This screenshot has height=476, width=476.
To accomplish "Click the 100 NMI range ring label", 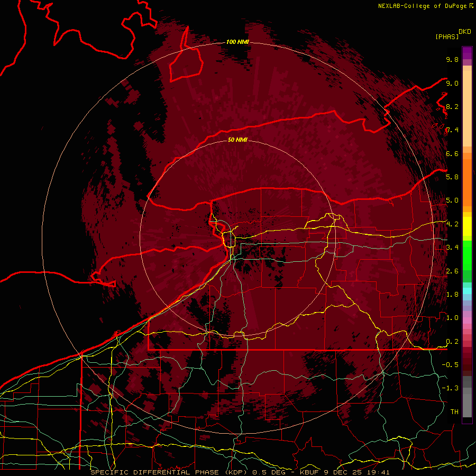I will point(237,42).
